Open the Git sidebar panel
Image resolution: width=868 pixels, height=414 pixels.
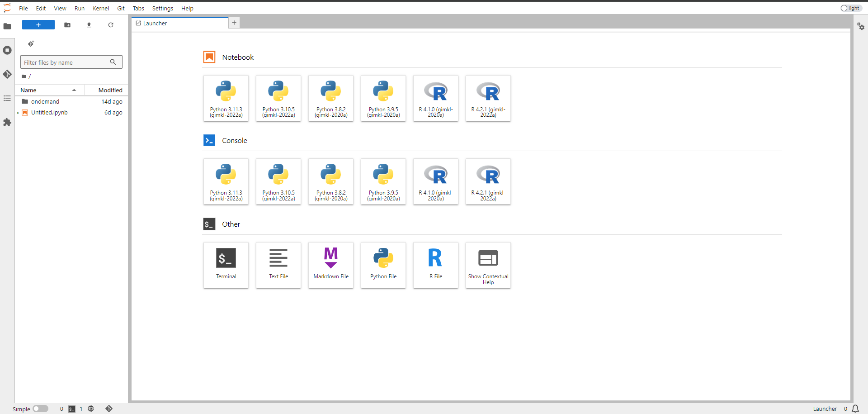point(7,74)
